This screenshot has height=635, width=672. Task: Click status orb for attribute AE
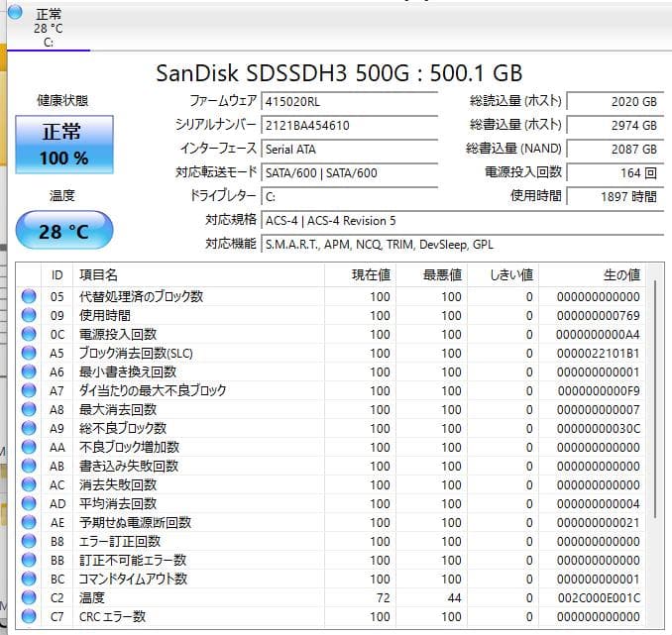click(x=29, y=523)
